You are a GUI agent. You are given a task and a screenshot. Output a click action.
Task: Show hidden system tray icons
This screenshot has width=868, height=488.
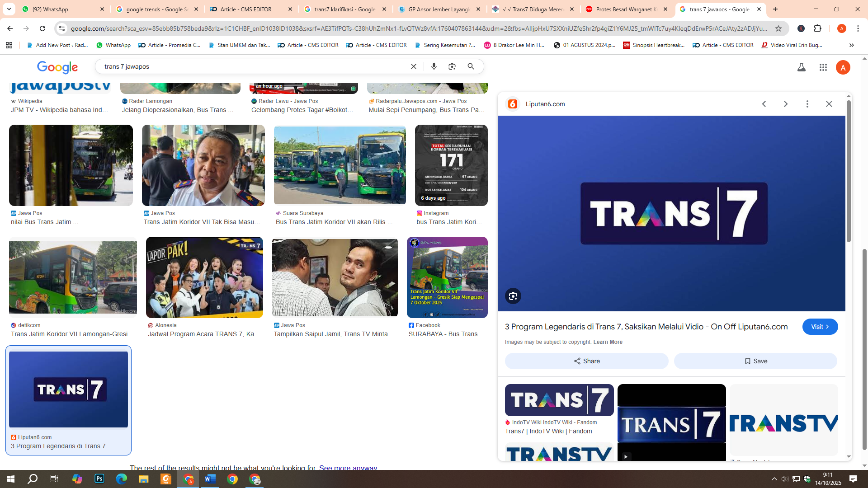(774, 479)
